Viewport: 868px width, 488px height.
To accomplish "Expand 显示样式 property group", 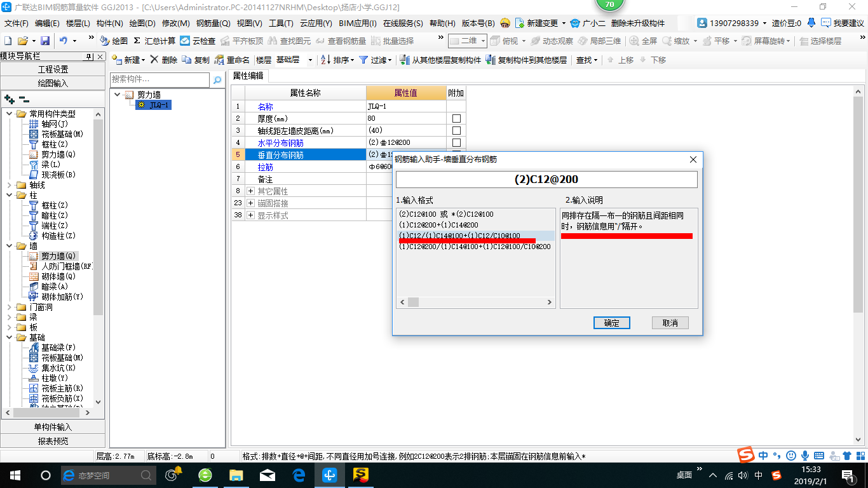I will (250, 215).
